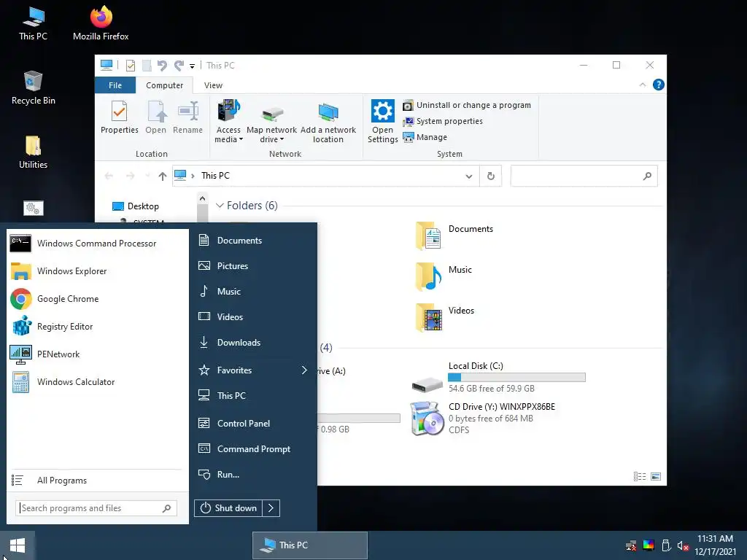Switch to the View ribbon tab

pyautogui.click(x=214, y=85)
